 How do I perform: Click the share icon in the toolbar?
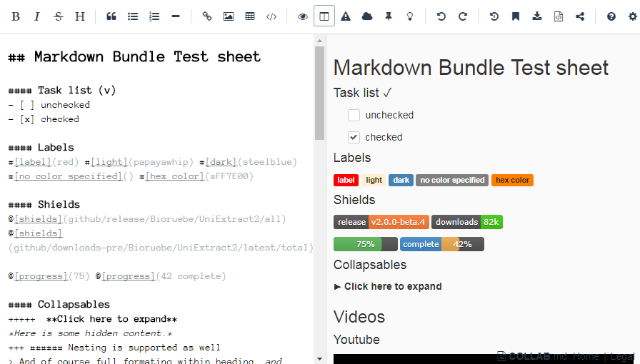580,16
